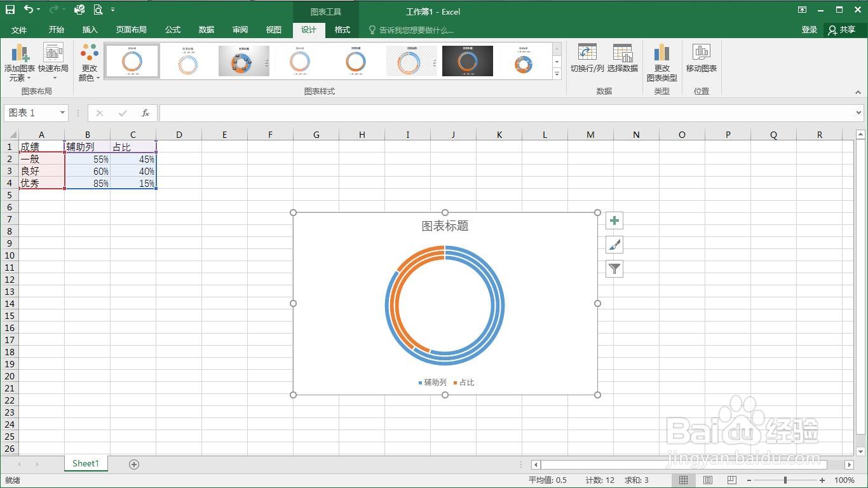Click the 占比 legend entry in chart
This screenshot has height=488, width=868.
464,383
